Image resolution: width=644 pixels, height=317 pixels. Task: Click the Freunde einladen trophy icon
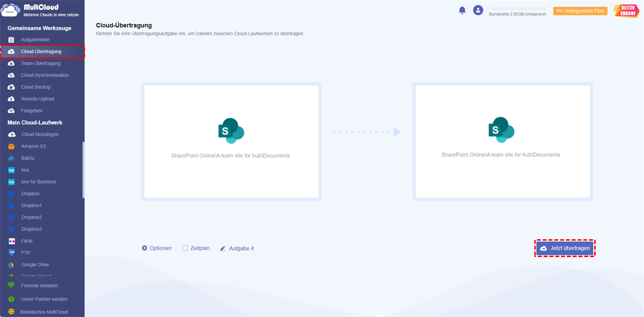(11, 286)
